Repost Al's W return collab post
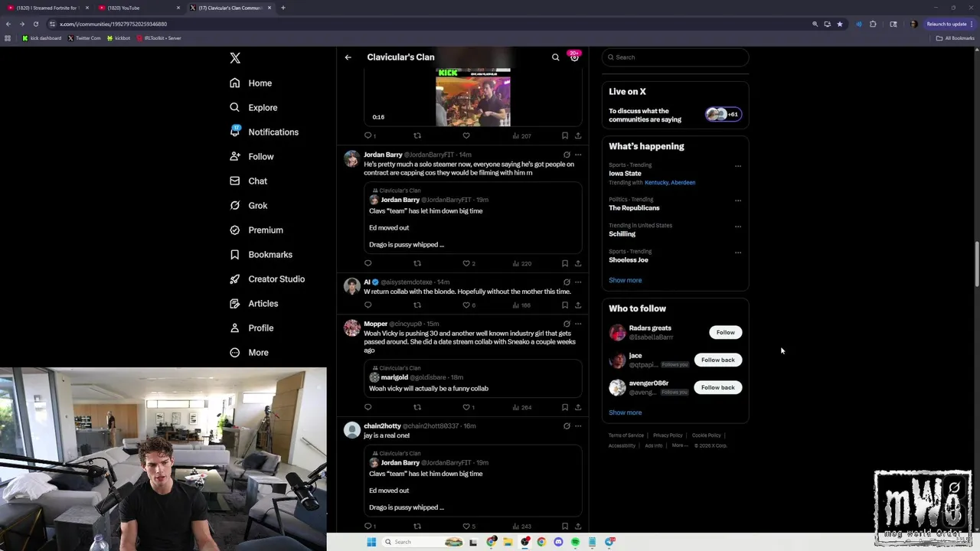 click(x=417, y=305)
